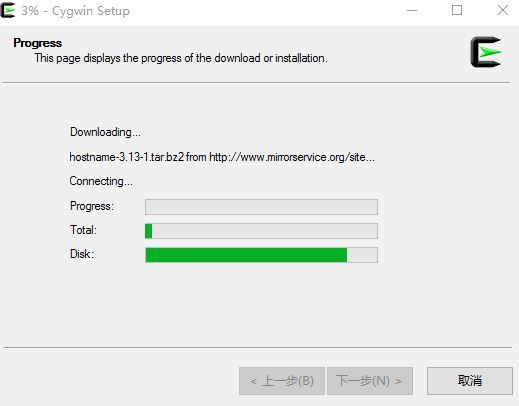This screenshot has width=519, height=406.
Task: Click the Connecting... status label
Action: (101, 181)
